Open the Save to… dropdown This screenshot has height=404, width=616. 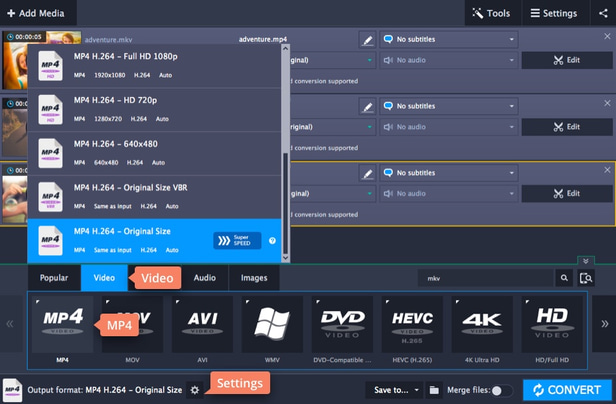(394, 390)
